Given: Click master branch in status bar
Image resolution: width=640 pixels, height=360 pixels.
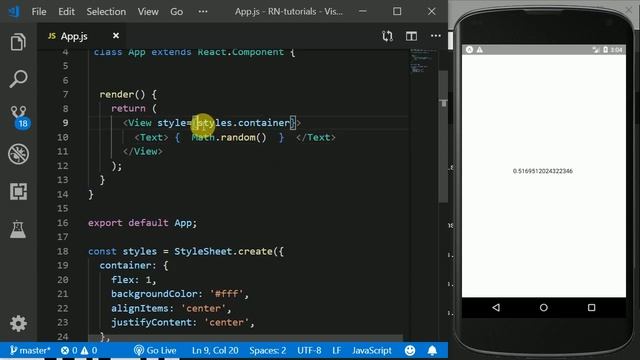Looking at the screenshot, I should (30, 350).
